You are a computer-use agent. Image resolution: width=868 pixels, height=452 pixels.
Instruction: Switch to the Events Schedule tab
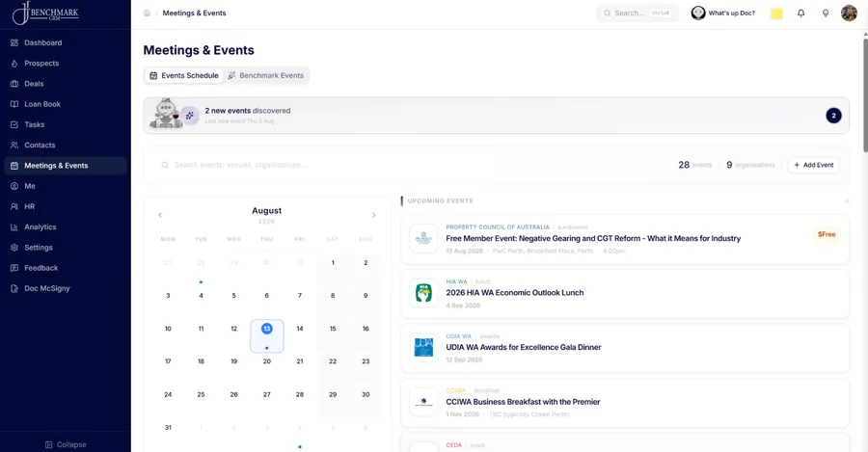(184, 75)
